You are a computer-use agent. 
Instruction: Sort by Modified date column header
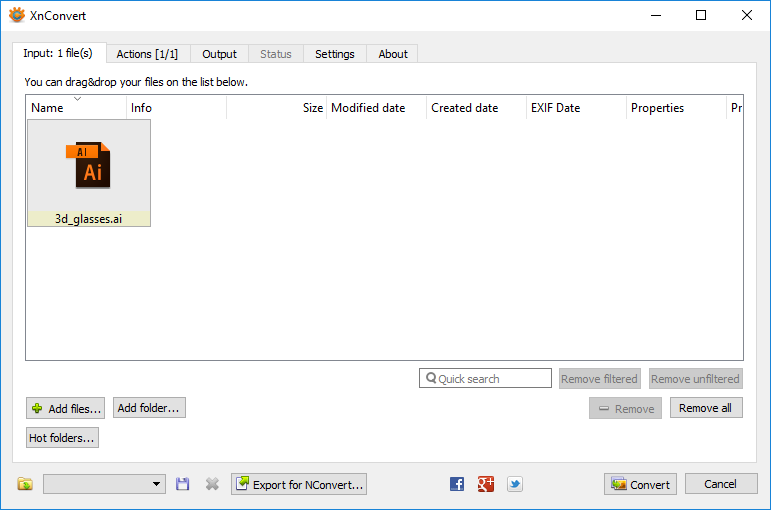tap(376, 108)
